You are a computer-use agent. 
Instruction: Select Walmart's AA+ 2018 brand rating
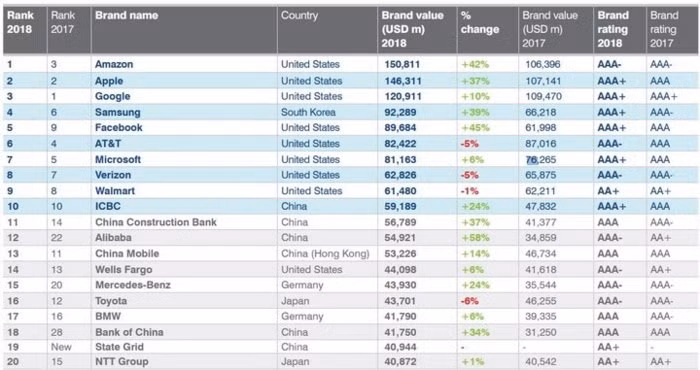click(x=608, y=191)
